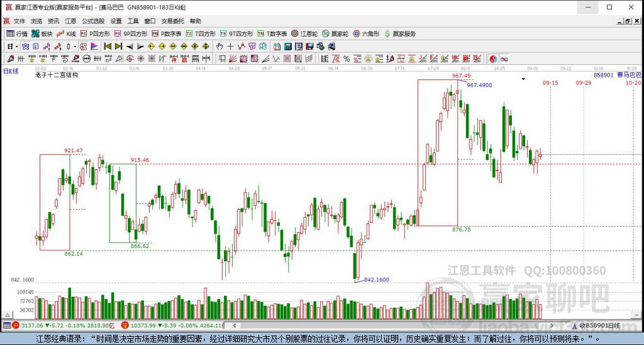Click the 深 Shenzhen index status icon
This screenshot has height=345, width=644.
125,325
